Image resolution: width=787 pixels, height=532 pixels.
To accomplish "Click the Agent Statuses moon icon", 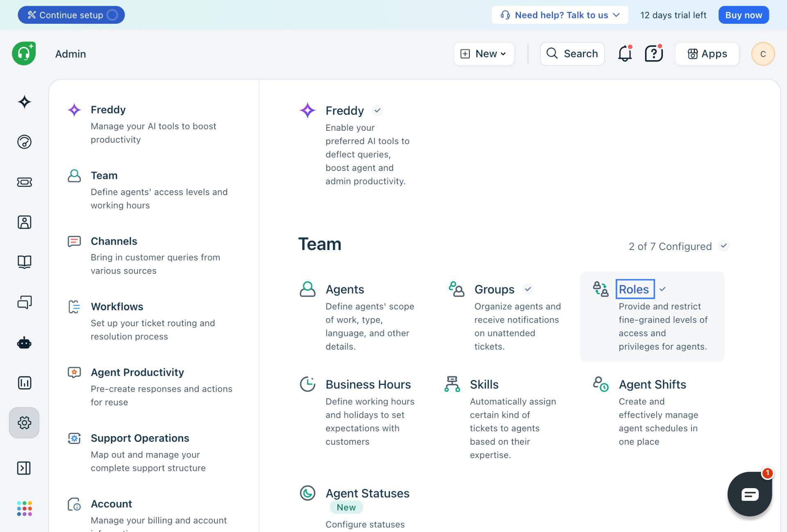I will [307, 493].
